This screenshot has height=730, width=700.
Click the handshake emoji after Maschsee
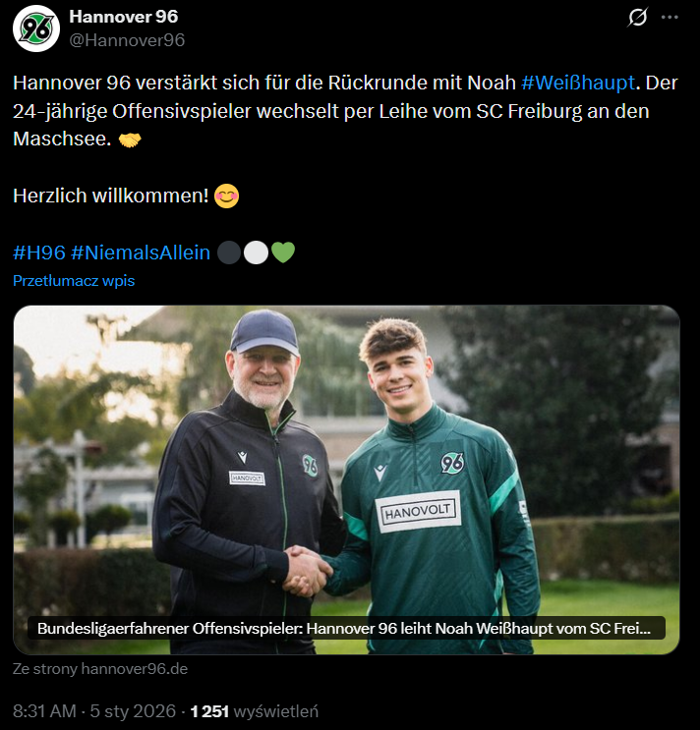pyautogui.click(x=129, y=140)
